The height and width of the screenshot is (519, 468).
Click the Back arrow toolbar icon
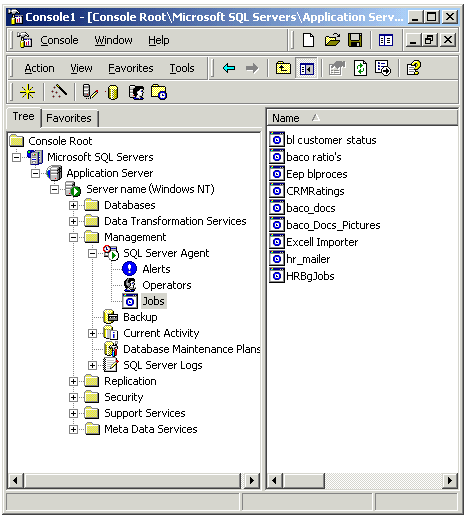(229, 68)
